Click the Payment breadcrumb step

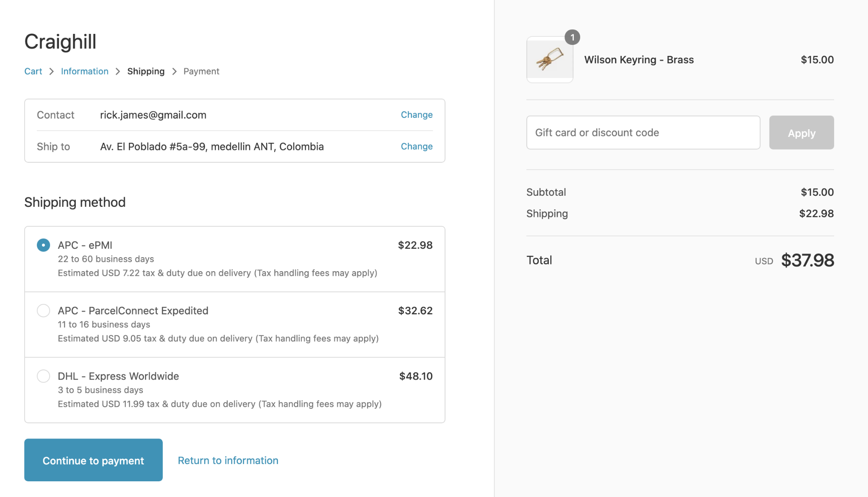201,72
